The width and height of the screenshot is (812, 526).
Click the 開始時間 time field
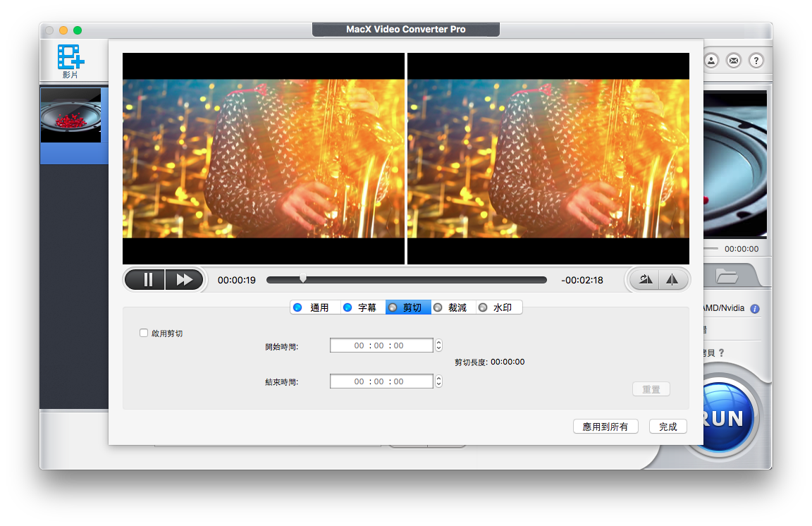tap(381, 345)
